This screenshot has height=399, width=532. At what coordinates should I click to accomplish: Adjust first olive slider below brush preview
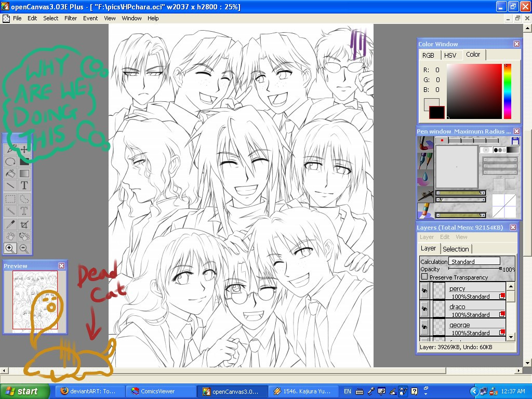(x=461, y=193)
